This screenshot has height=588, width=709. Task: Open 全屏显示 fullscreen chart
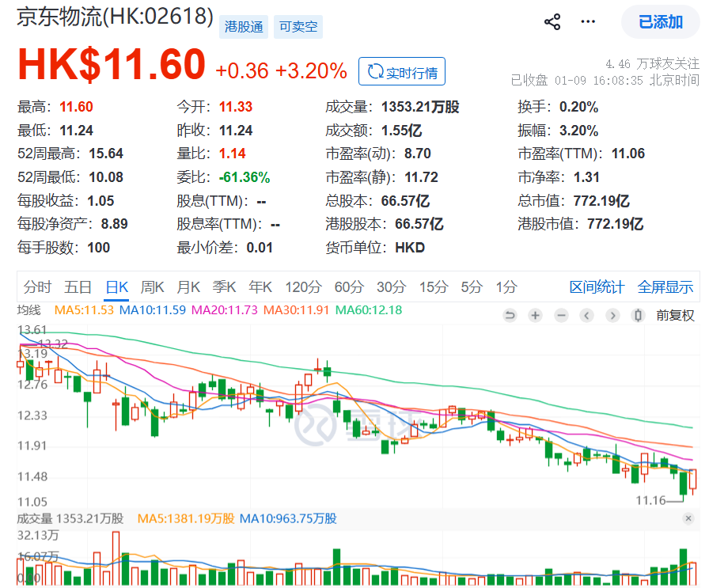click(665, 286)
